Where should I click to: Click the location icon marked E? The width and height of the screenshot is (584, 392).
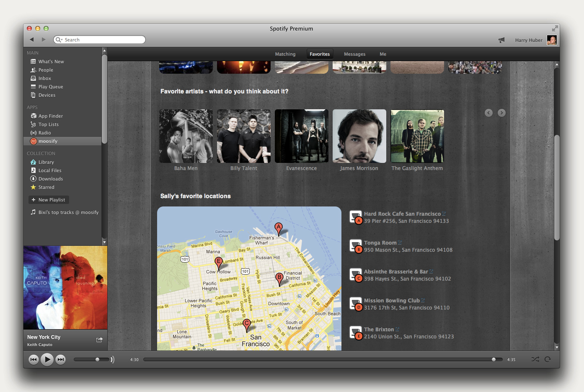point(356,333)
